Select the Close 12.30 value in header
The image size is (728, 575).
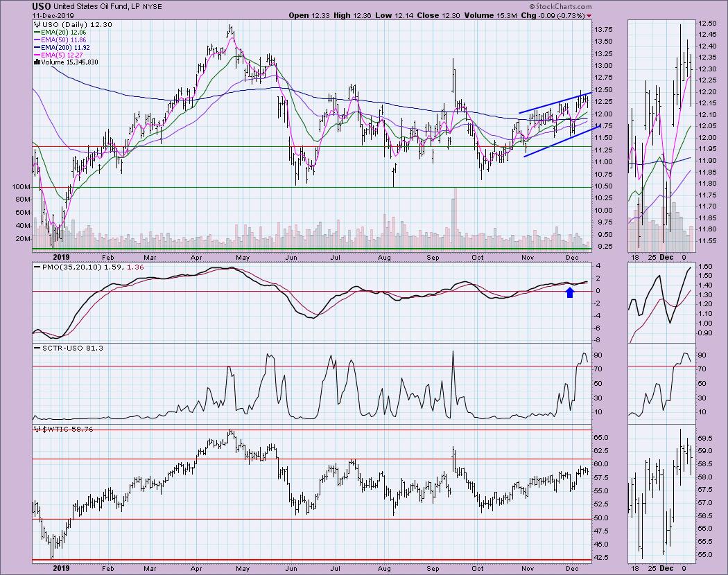438,15
